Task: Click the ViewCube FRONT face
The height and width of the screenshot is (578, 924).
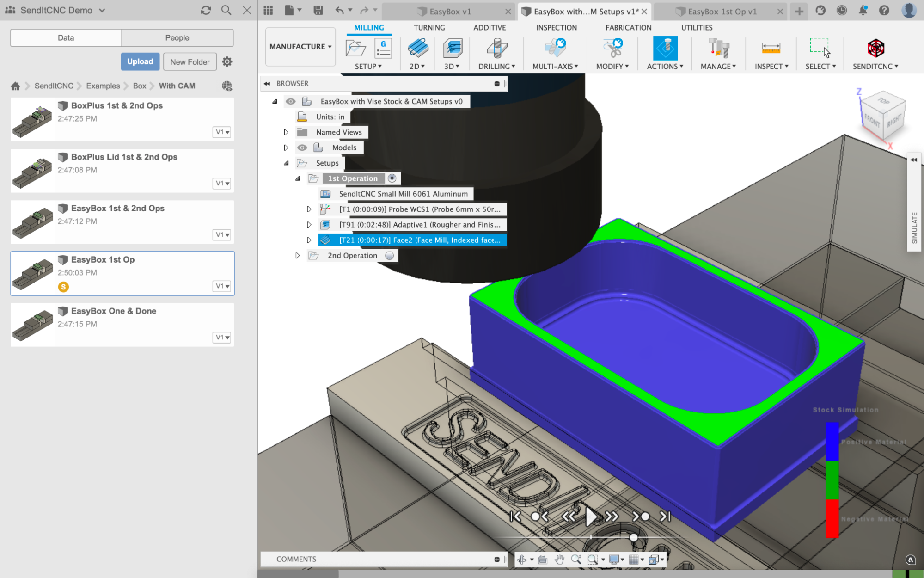Action: 872,122
